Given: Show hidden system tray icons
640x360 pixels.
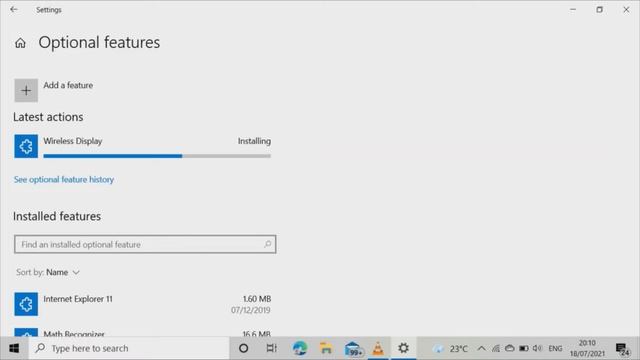Looking at the screenshot, I should click(x=482, y=349).
